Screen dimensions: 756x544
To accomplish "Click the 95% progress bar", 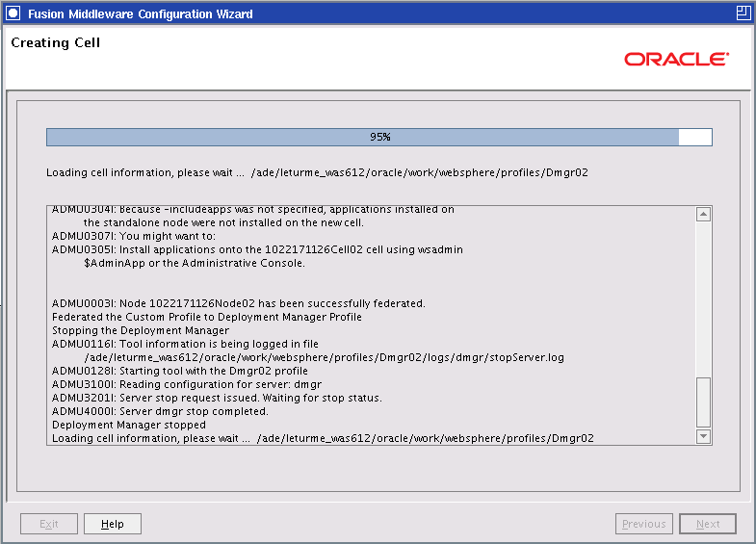I will pyautogui.click(x=379, y=137).
